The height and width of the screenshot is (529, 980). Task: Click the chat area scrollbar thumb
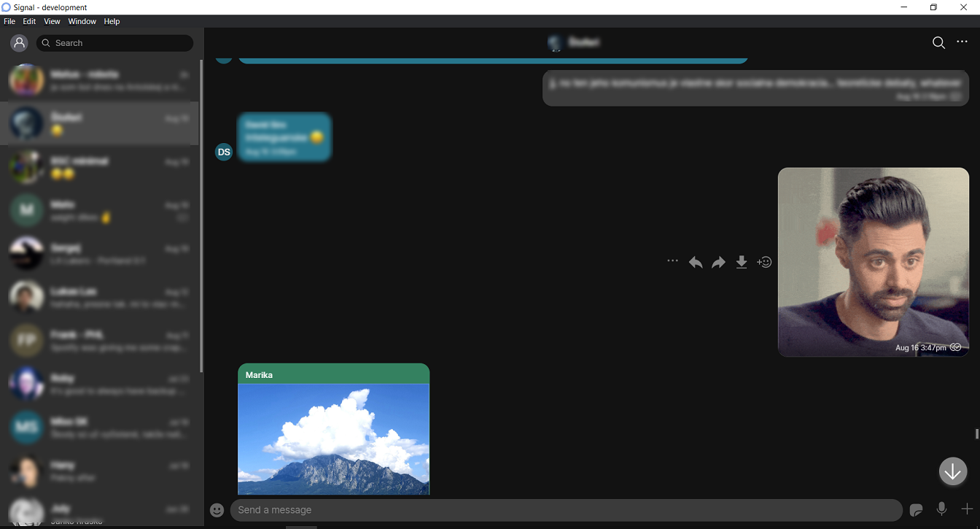pyautogui.click(x=977, y=433)
